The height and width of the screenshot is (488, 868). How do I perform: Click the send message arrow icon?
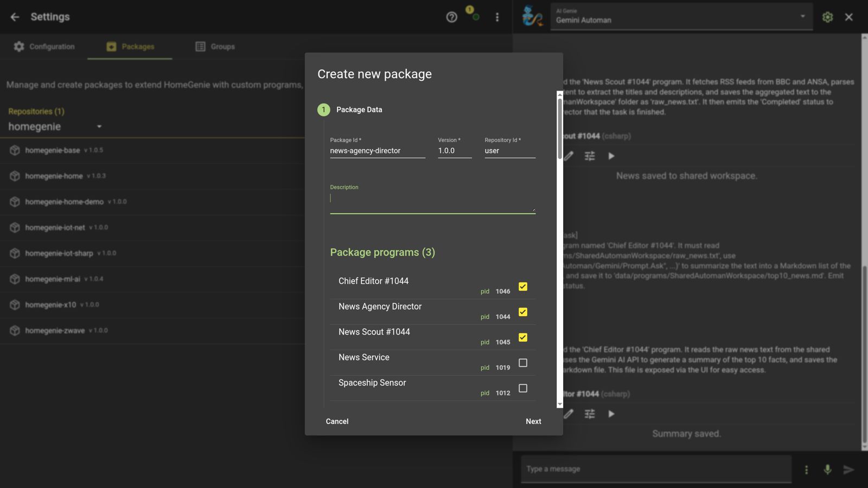click(848, 470)
